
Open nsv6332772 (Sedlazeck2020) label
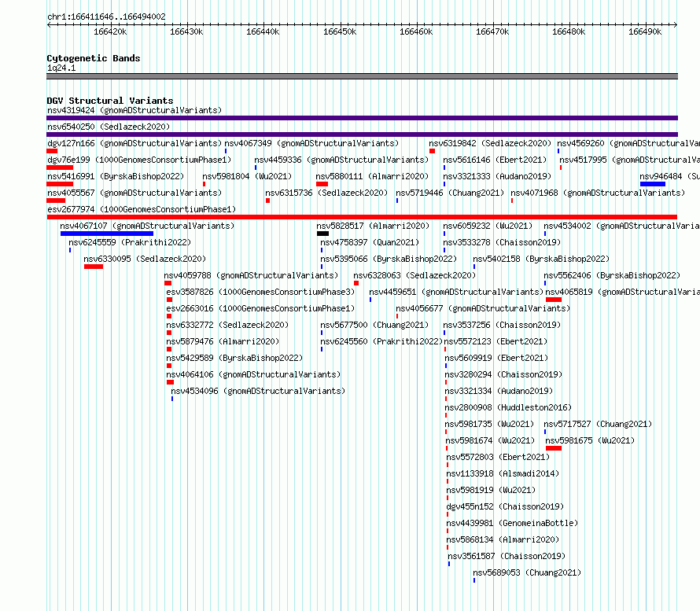(227, 325)
